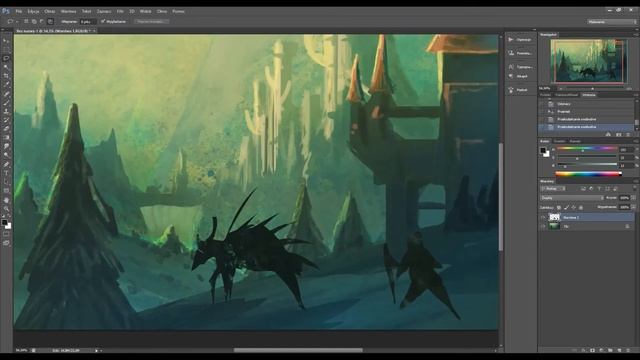Toggle the Wygładzanie anti-alias checkbox
The width and height of the screenshot is (640, 360).
click(103, 21)
